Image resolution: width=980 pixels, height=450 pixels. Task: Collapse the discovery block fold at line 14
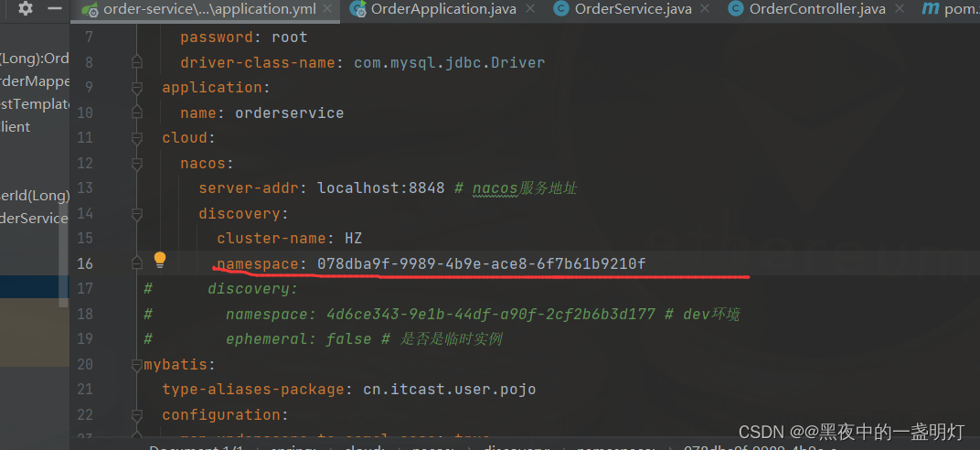137,214
